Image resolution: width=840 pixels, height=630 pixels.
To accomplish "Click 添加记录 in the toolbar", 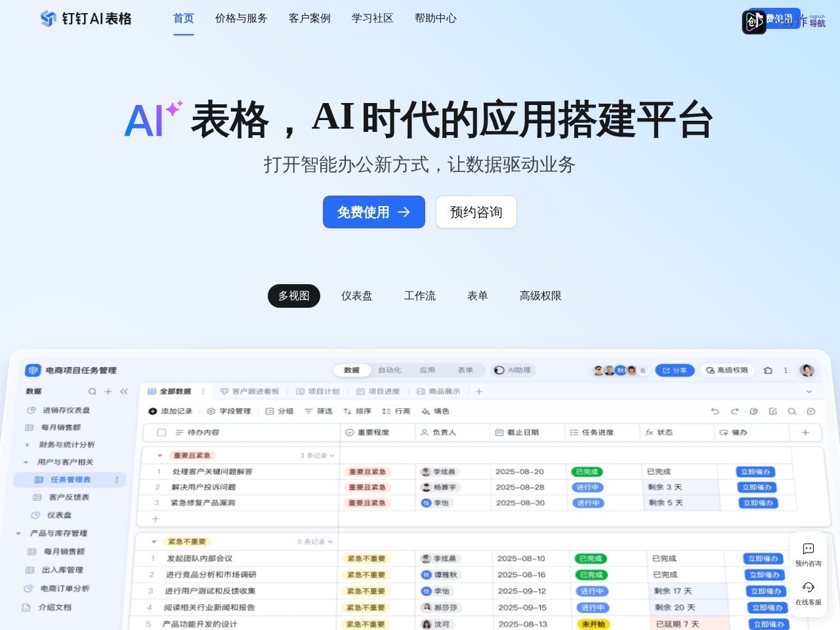I will coord(171,411).
